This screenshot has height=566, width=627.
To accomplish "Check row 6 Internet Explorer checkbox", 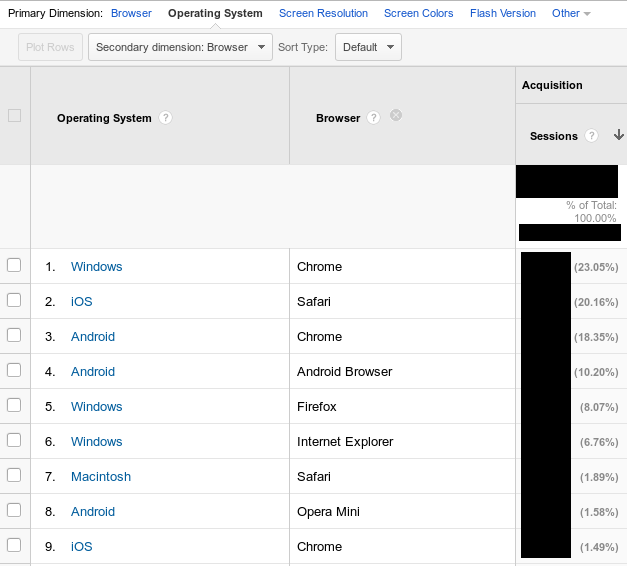I will (14, 440).
